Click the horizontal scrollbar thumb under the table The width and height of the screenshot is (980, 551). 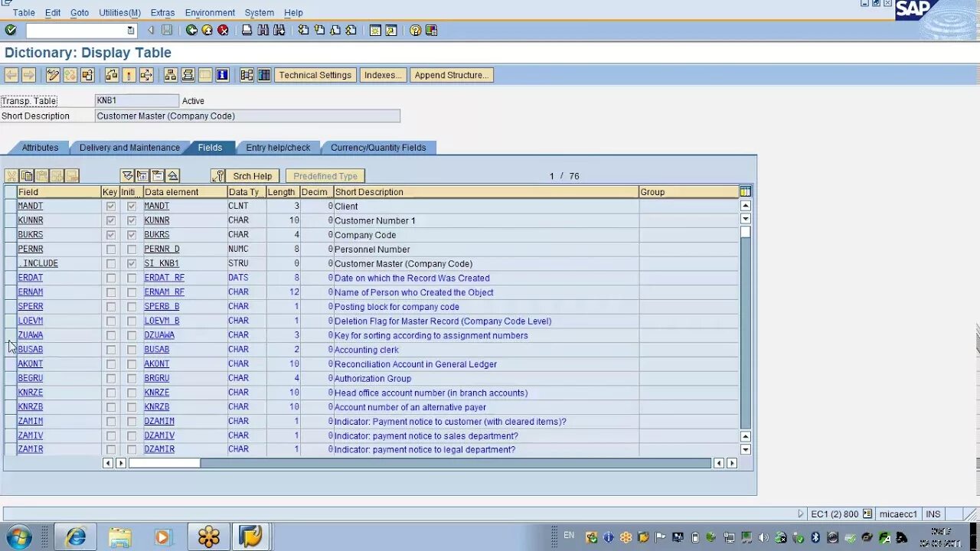(x=165, y=463)
